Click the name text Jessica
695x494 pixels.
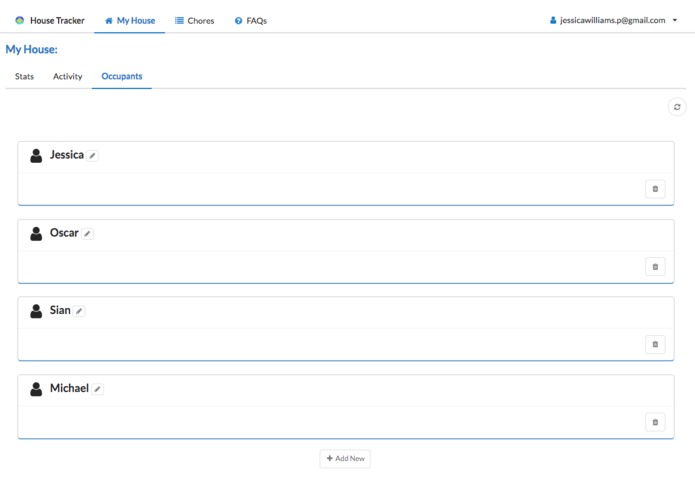(66, 155)
